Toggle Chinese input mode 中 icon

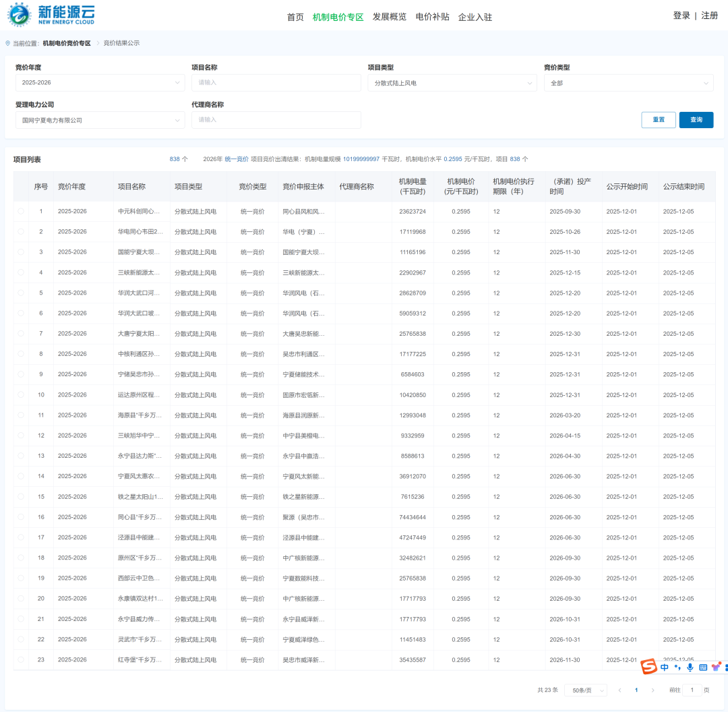tap(665, 667)
